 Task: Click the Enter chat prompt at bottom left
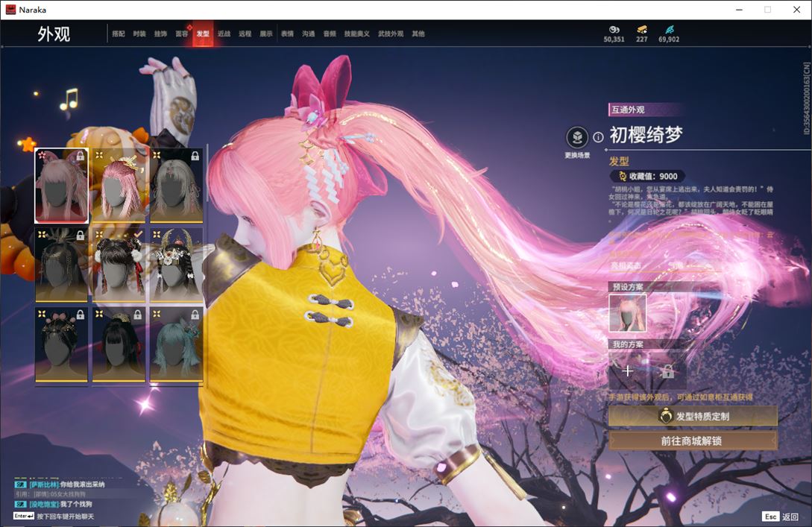[x=54, y=516]
